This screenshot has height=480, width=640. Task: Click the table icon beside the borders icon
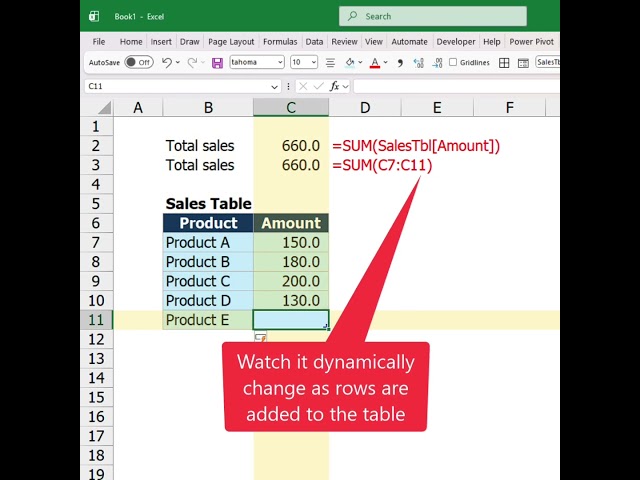[x=523, y=62]
